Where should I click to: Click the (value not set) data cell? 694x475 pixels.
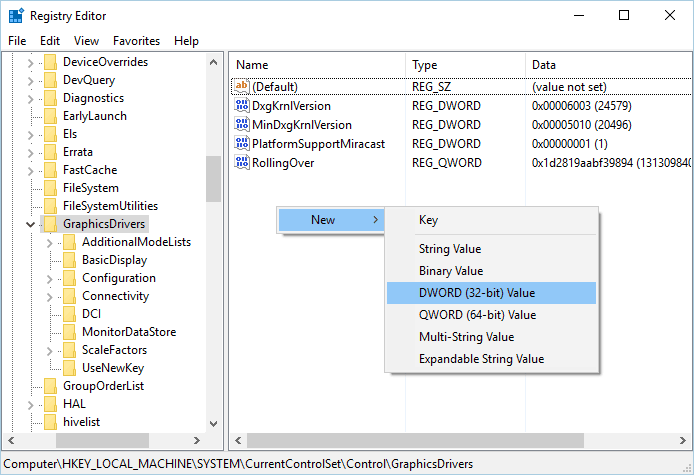569,87
